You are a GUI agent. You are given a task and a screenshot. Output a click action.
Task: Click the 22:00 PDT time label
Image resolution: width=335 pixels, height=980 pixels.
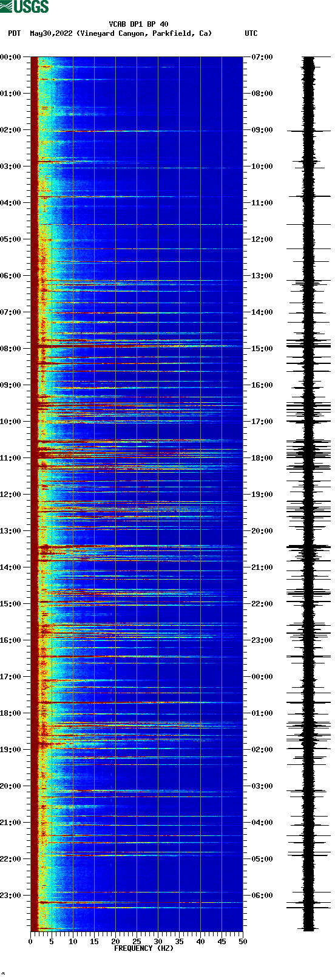click(10, 859)
